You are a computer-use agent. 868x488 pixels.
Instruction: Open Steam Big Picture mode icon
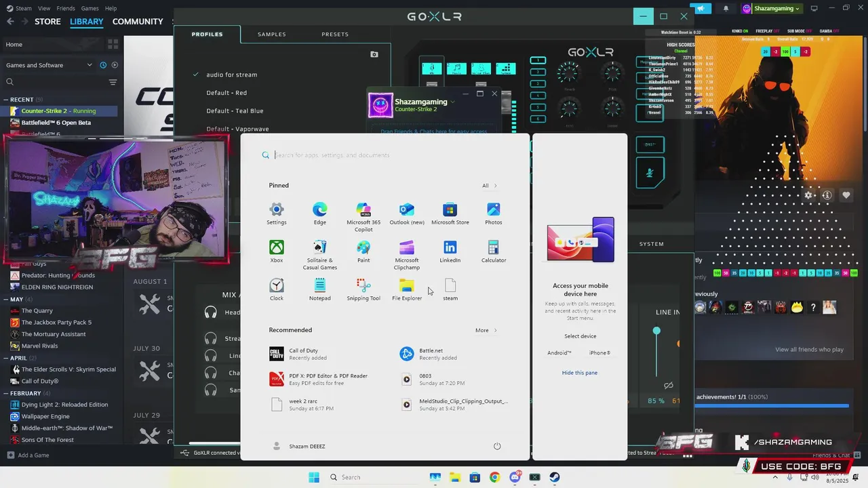click(814, 9)
